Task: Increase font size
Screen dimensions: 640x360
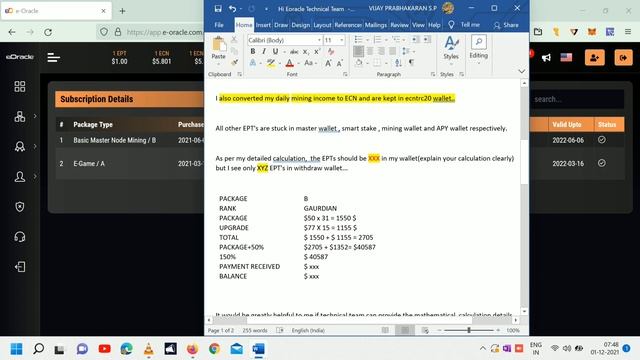Action: coord(328,63)
